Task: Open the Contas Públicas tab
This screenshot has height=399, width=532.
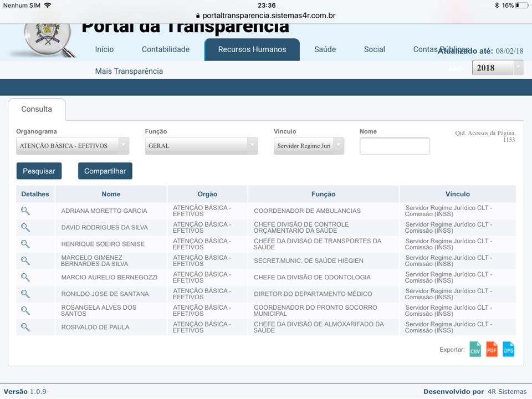Action: (x=441, y=49)
